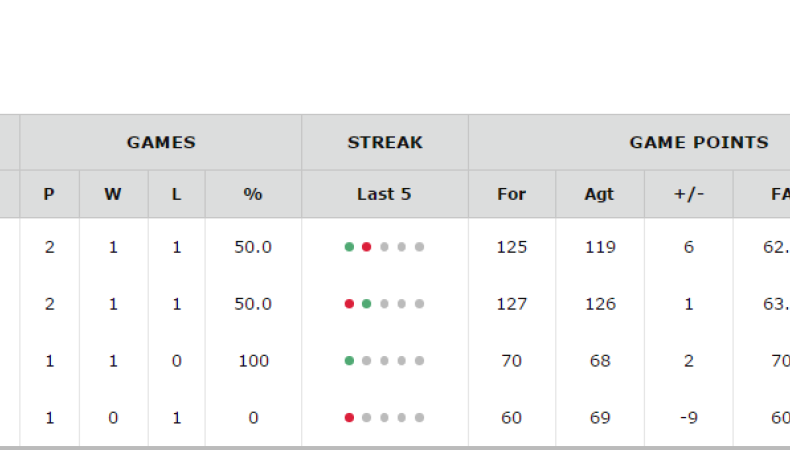Sort by the P games played column
This screenshot has height=450, width=790.
point(49,194)
